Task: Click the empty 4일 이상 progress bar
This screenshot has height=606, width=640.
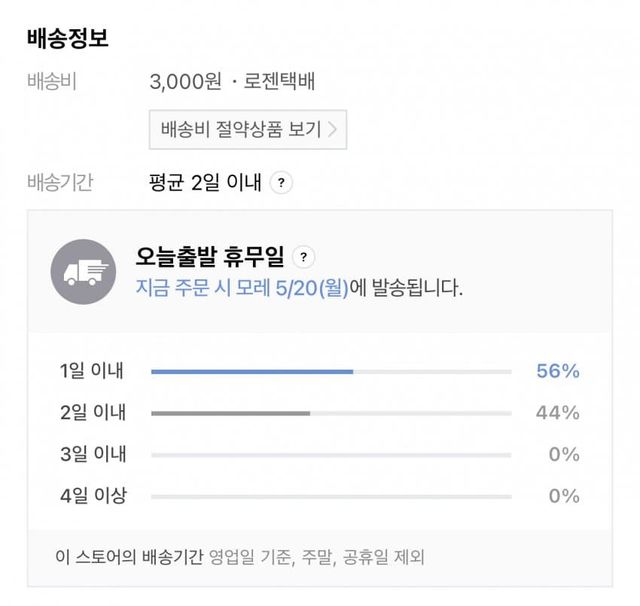Action: 331,496
